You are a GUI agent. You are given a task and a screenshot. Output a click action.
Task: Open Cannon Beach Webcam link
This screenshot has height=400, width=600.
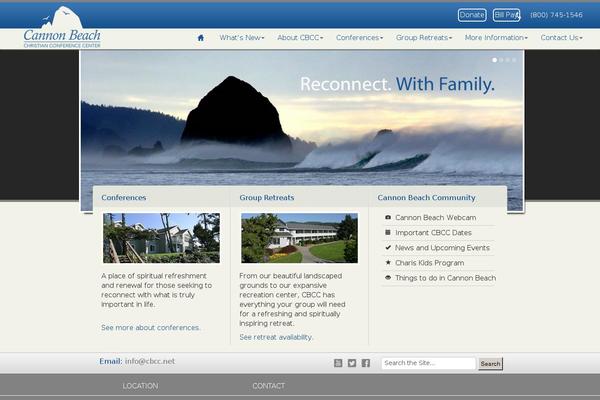435,217
